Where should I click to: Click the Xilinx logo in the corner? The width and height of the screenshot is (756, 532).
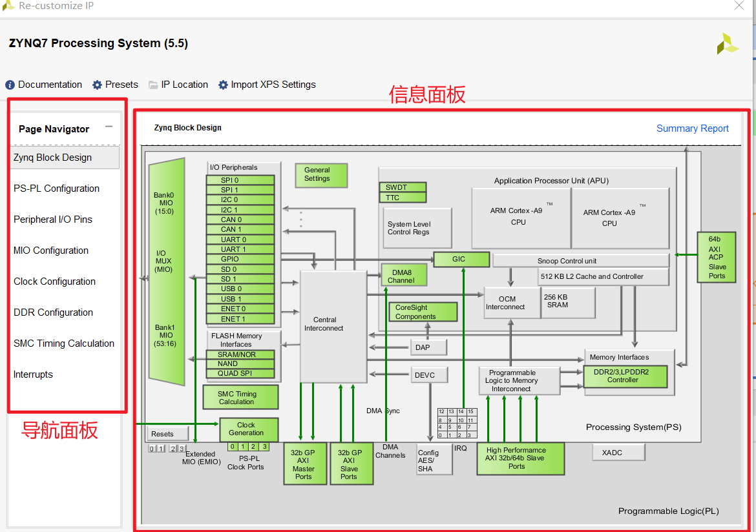728,43
